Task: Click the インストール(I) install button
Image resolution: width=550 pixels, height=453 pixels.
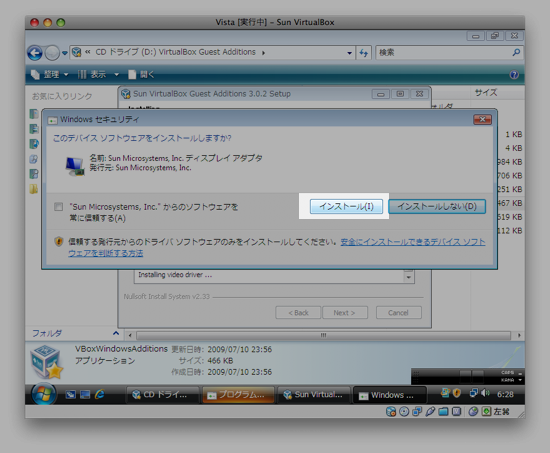Action: coord(346,206)
